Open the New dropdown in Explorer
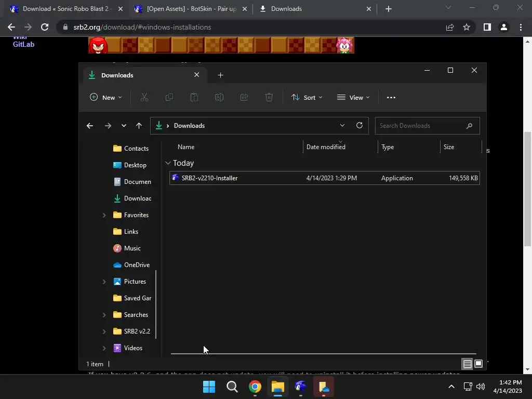Screen dimensions: 532x399 point(106,97)
